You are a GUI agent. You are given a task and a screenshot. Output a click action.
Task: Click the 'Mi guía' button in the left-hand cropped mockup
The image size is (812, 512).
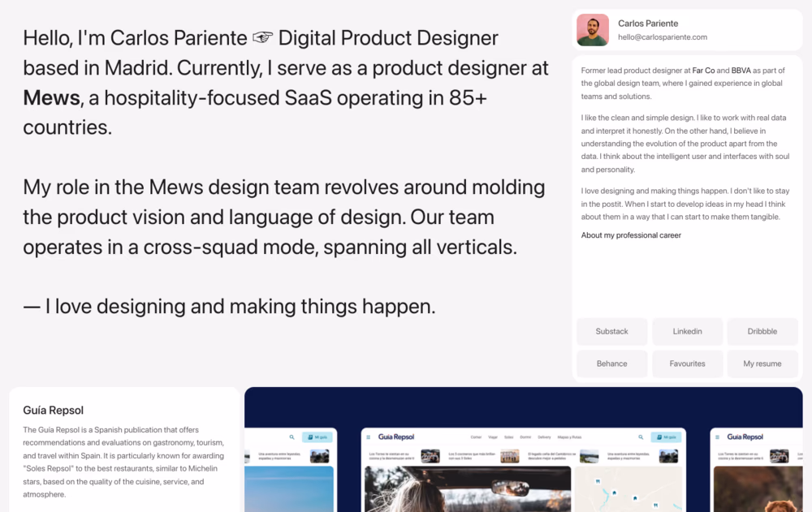click(x=317, y=437)
